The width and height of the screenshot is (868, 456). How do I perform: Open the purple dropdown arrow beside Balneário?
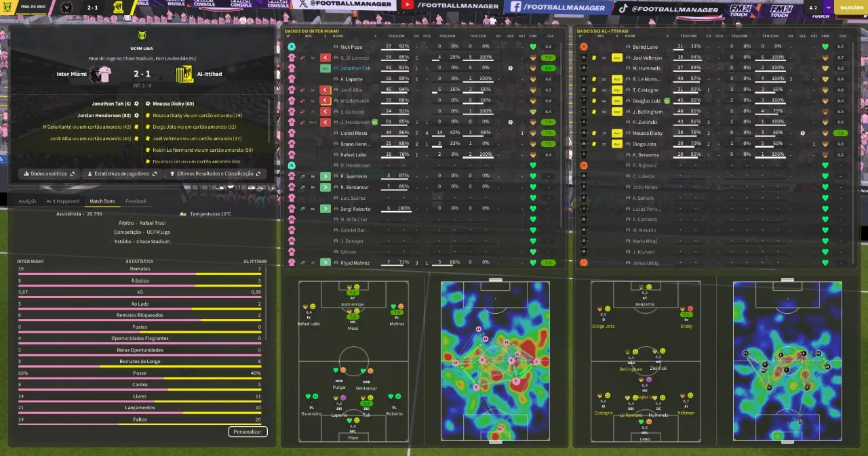pyautogui.click(x=827, y=7)
